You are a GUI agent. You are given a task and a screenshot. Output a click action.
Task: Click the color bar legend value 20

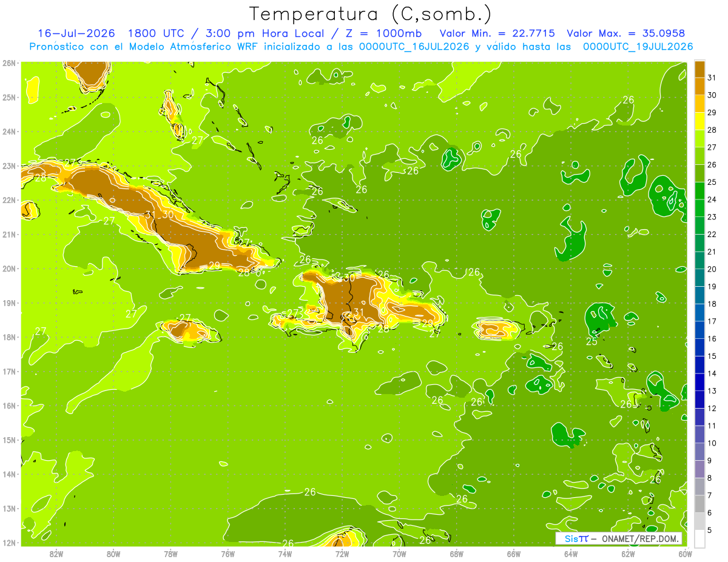tap(712, 269)
